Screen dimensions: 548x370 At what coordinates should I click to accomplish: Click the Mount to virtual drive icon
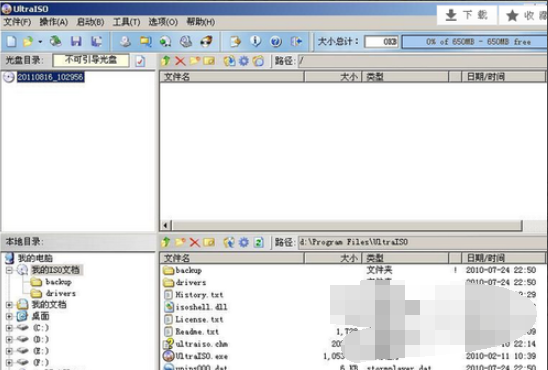(186, 41)
